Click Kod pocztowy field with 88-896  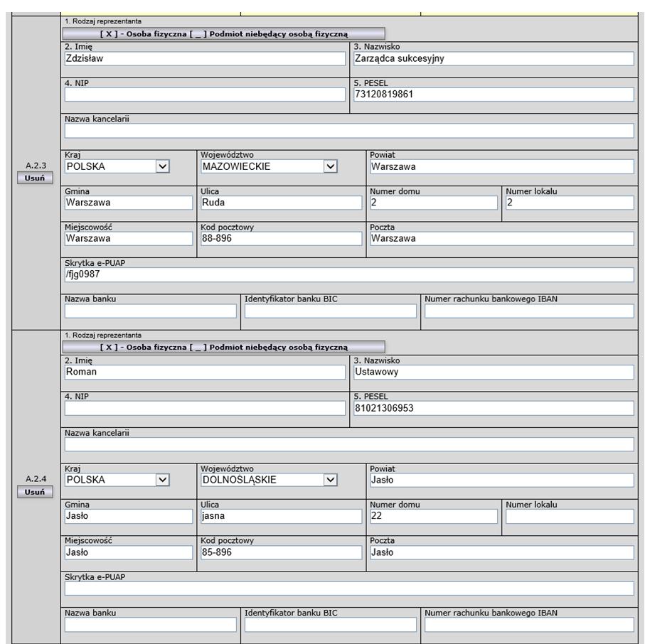tap(282, 239)
